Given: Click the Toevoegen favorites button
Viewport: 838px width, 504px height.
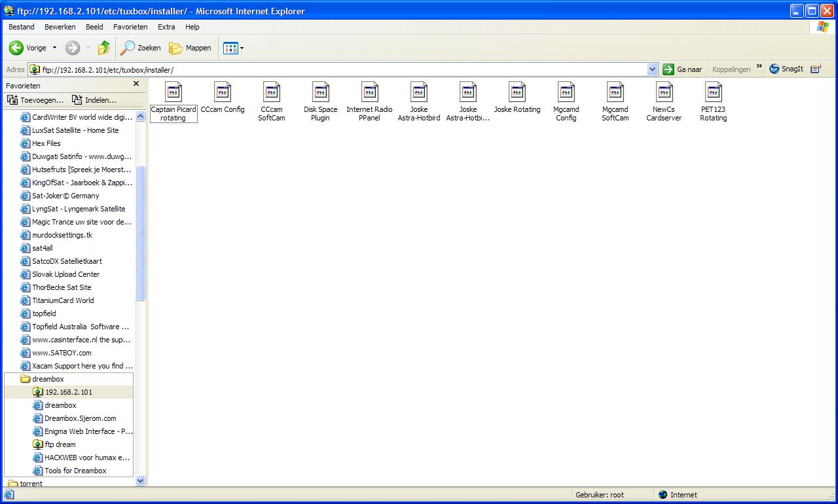Looking at the screenshot, I should (x=35, y=100).
